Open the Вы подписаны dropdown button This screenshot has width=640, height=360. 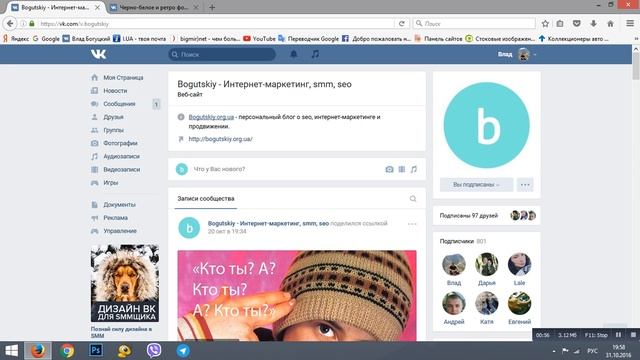click(x=476, y=184)
